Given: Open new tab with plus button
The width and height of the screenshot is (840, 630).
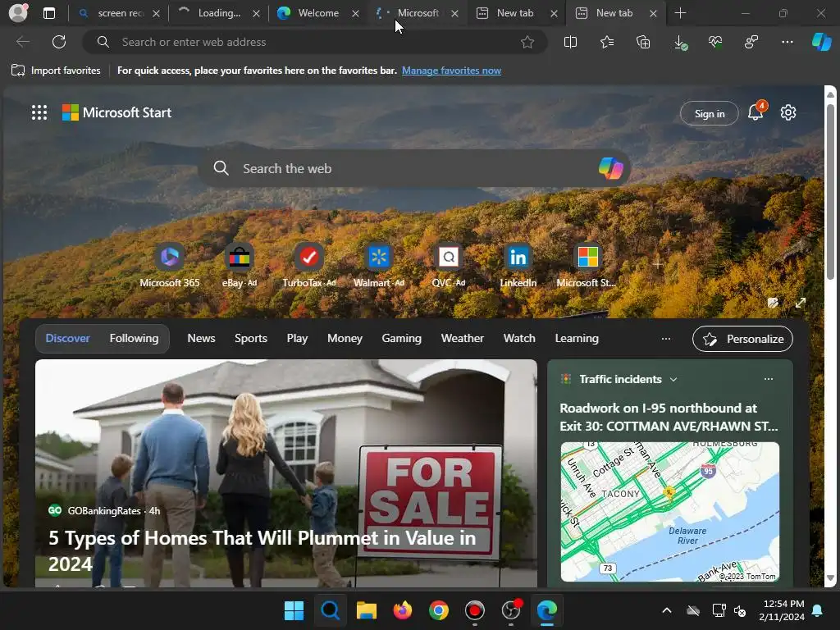Looking at the screenshot, I should coord(680,13).
